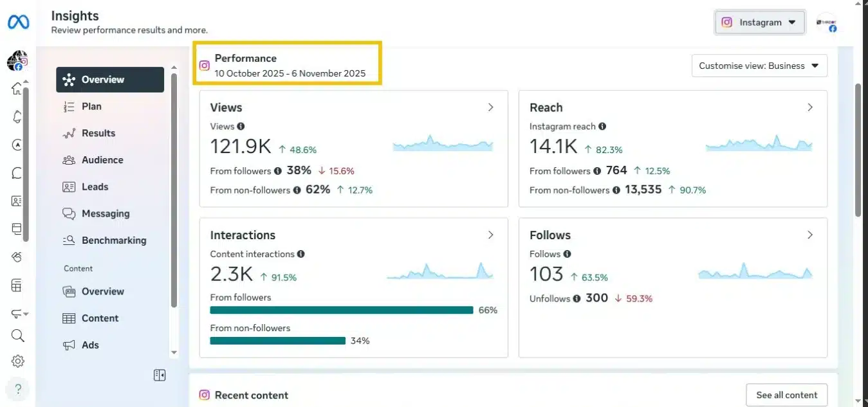868x407 pixels.
Task: Open Benchmarking menu item
Action: coord(113,240)
